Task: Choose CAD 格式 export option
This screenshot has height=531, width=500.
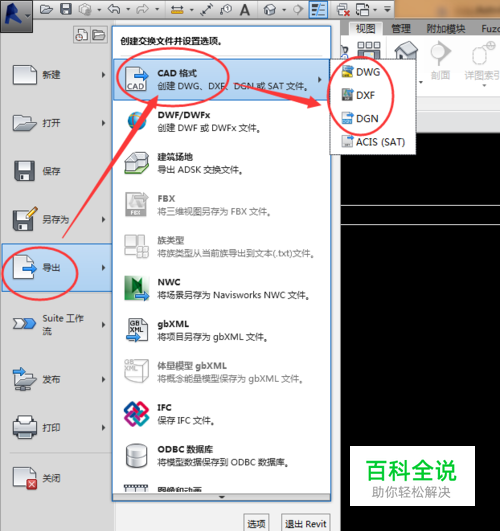Action: (x=221, y=80)
